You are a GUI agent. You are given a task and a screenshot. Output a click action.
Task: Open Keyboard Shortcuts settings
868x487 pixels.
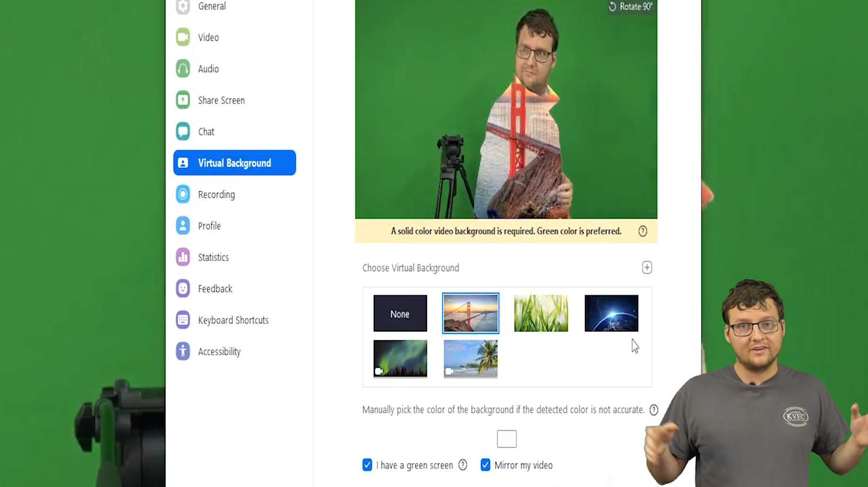click(x=233, y=320)
